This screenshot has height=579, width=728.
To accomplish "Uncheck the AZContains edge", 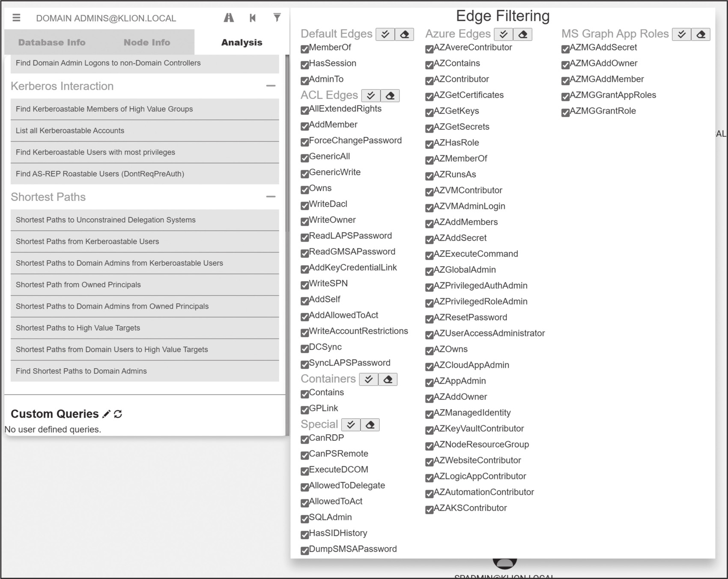I will coord(430,65).
